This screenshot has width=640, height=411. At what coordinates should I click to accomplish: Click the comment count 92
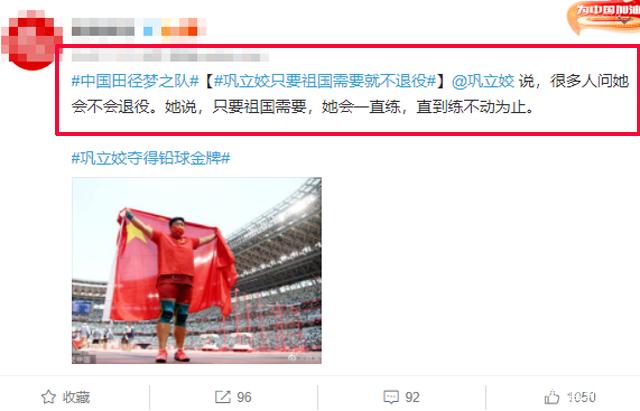(x=412, y=397)
